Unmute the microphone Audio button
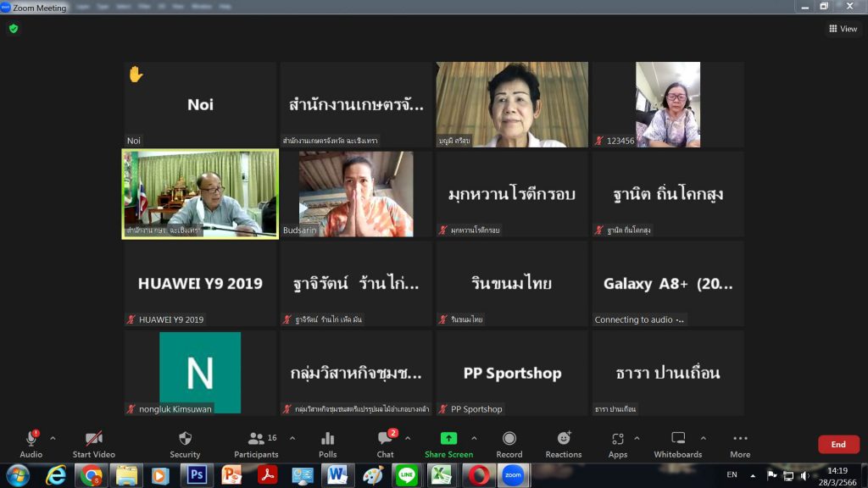The width and height of the screenshot is (868, 488). [31, 443]
